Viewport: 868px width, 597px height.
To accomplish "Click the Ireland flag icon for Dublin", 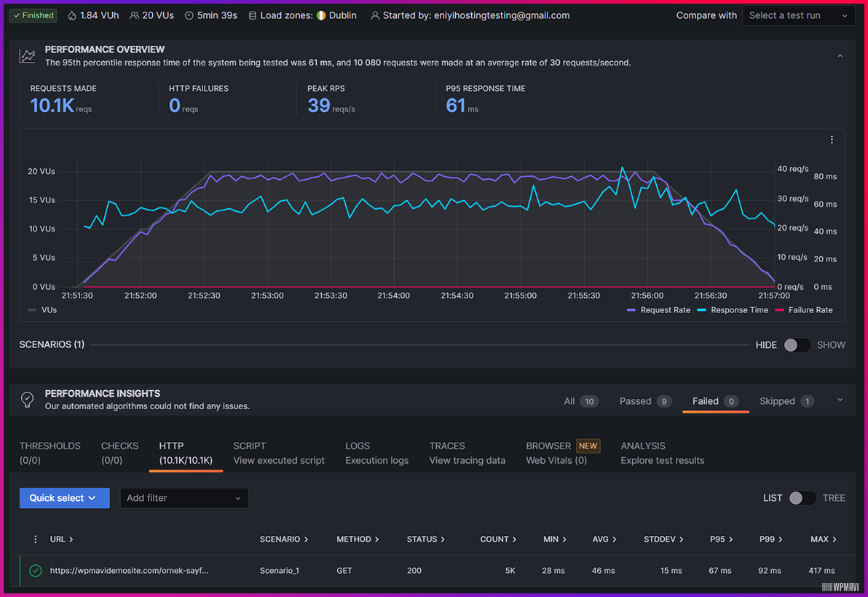I will (x=321, y=15).
